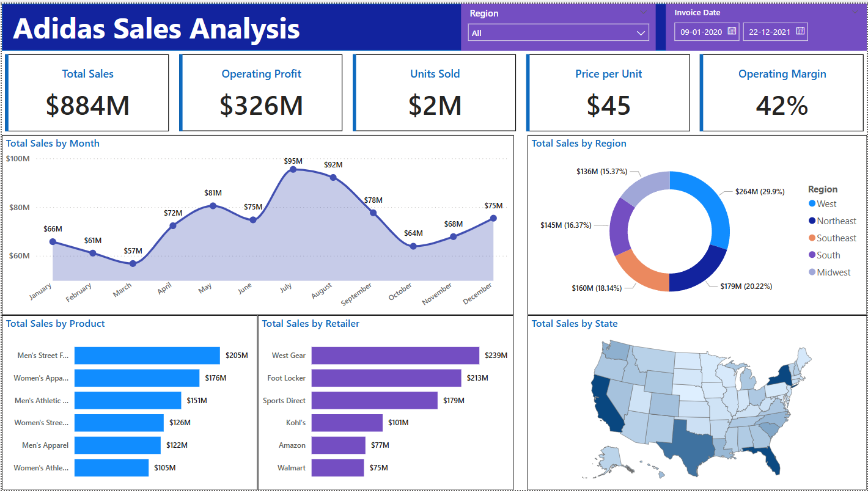Click the Women's Athle... $105M bar

[x=111, y=468]
